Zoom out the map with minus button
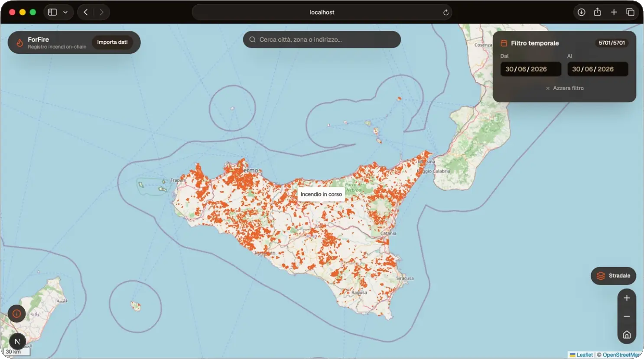The image size is (644, 359). pyautogui.click(x=627, y=317)
